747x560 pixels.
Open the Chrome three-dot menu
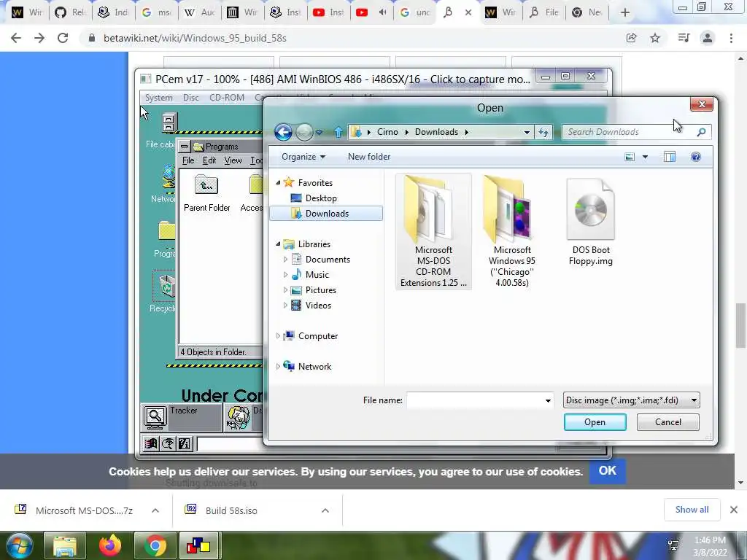[x=731, y=38]
